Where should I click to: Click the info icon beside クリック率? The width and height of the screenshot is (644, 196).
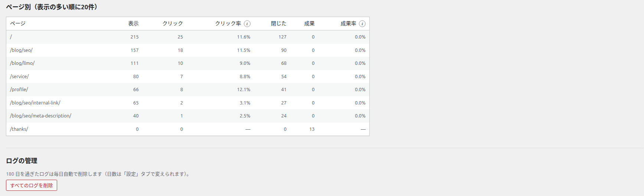coord(247,24)
